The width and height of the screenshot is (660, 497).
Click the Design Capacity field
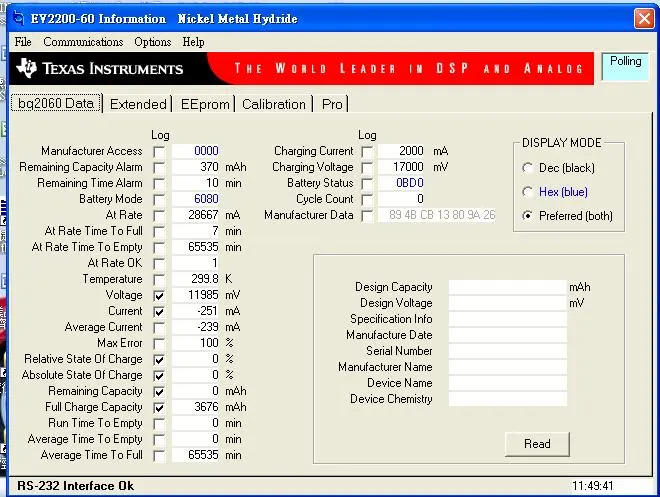(508, 287)
